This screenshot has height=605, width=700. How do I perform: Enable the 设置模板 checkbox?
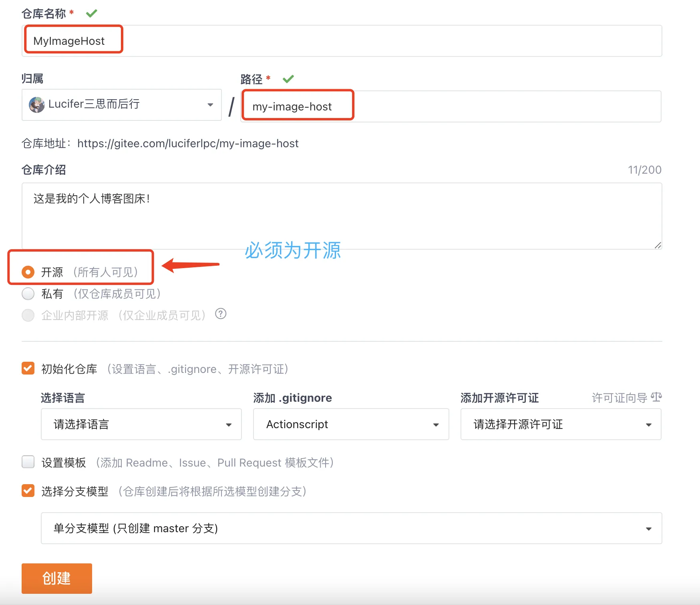click(28, 462)
